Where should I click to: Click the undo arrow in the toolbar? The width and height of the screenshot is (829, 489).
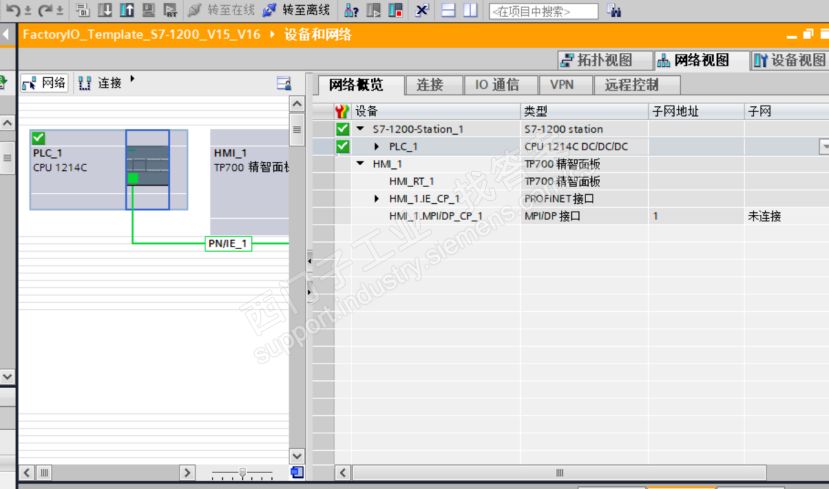click(x=13, y=10)
